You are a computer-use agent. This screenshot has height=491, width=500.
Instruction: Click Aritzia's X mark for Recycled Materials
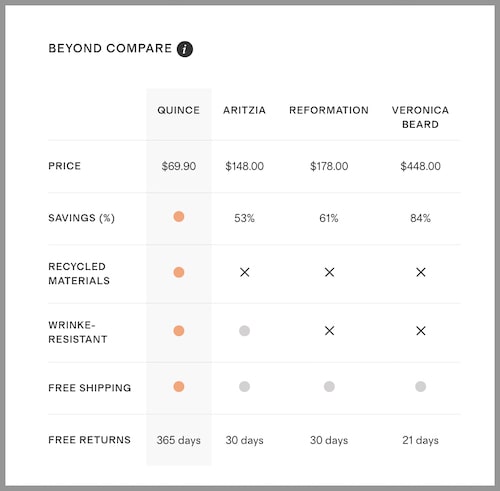coord(245,272)
